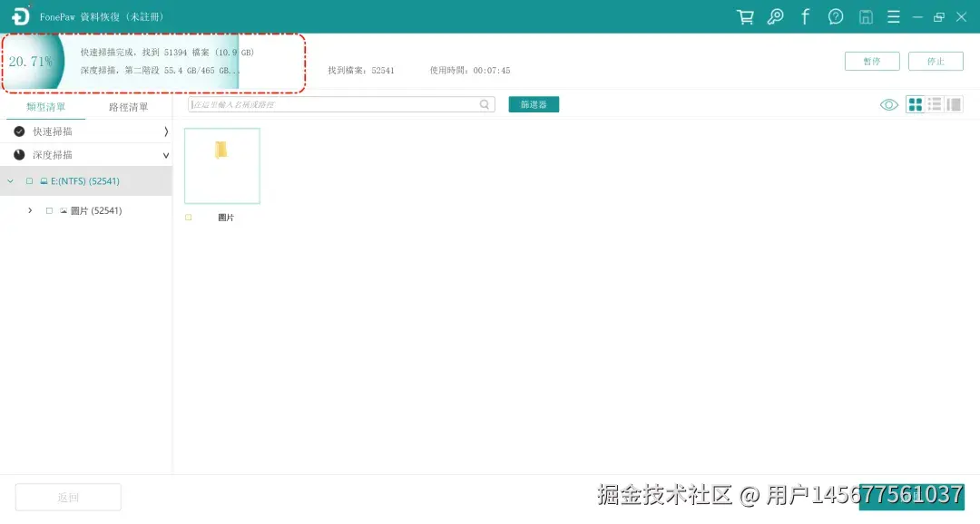
Task: Toggle the eye preview icon
Action: [x=888, y=103]
